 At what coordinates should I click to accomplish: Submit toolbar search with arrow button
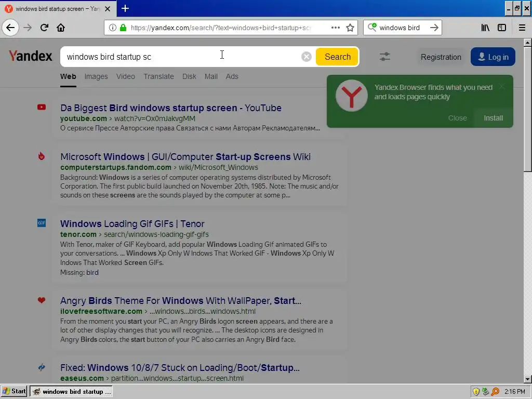click(434, 28)
